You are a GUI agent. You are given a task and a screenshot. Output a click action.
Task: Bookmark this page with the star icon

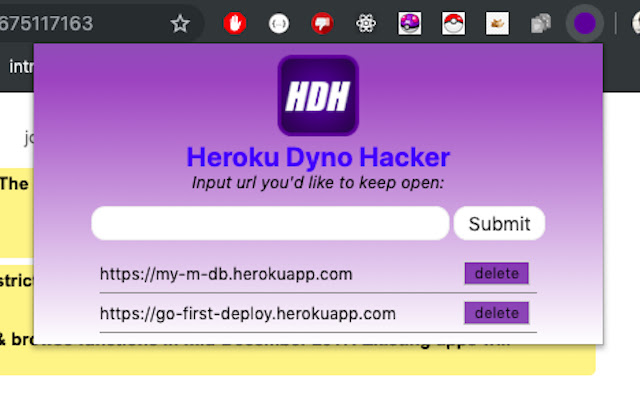(180, 23)
